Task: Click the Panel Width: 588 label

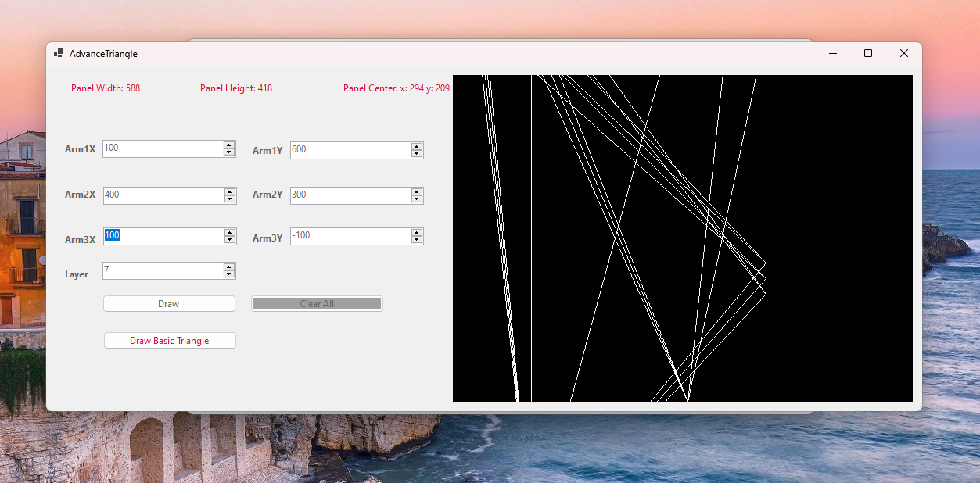Action: pyautogui.click(x=106, y=88)
